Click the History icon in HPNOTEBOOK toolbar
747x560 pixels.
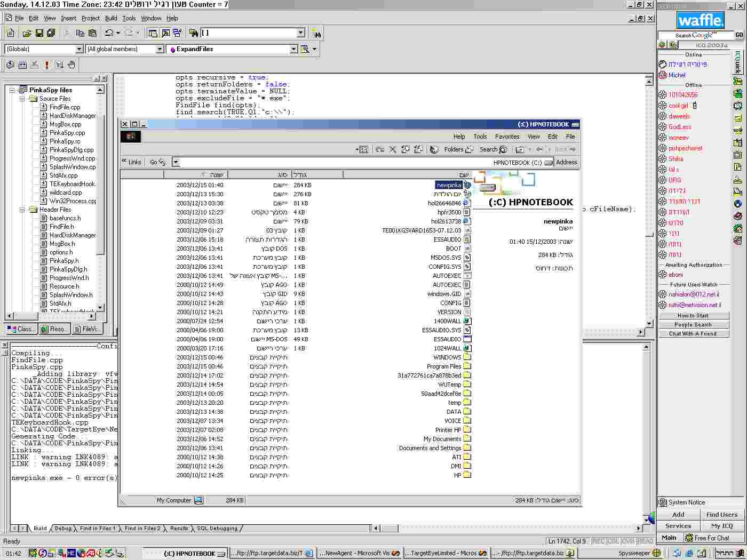coord(434,149)
